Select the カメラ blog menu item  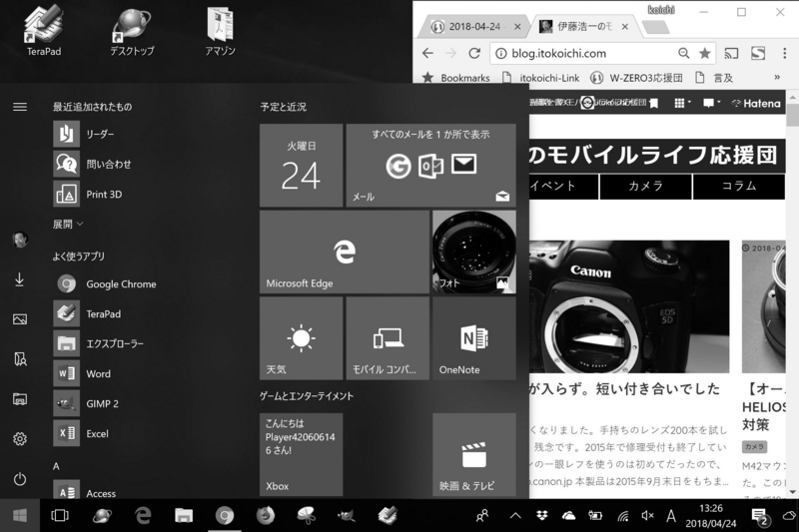(645, 186)
